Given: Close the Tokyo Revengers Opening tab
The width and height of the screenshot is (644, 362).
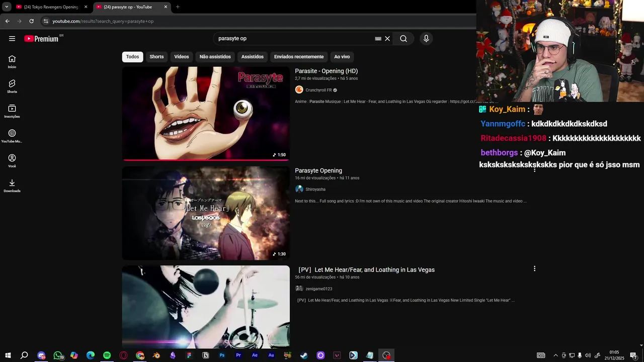Looking at the screenshot, I should pyautogui.click(x=86, y=7).
